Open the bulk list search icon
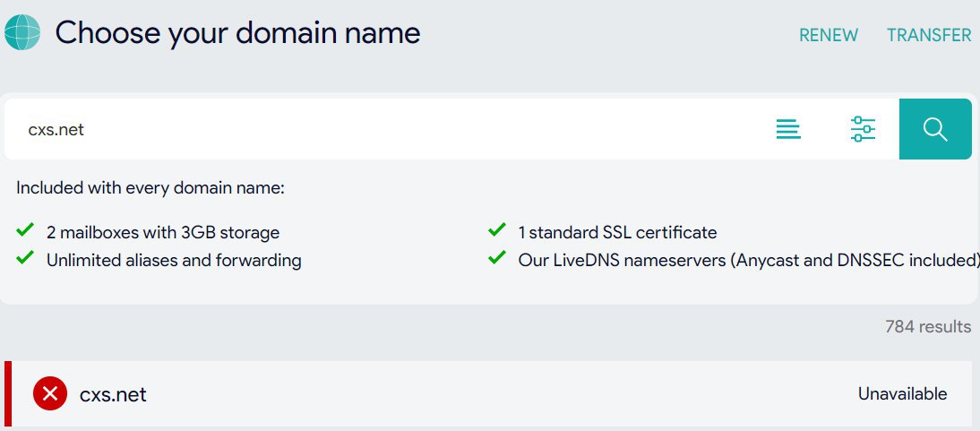 (x=788, y=129)
